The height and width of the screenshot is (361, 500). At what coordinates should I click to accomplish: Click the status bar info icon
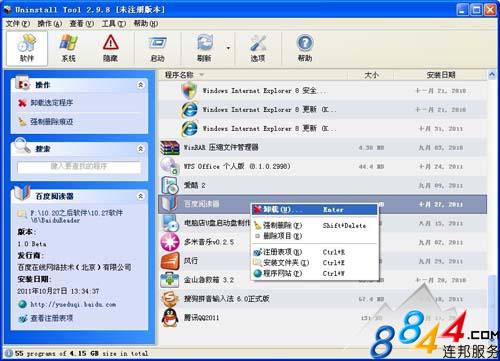pyautogui.click(x=9, y=353)
